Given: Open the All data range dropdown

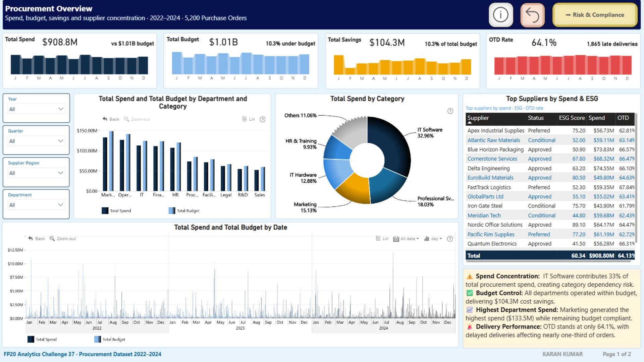Looking at the screenshot, I should coord(406,239).
